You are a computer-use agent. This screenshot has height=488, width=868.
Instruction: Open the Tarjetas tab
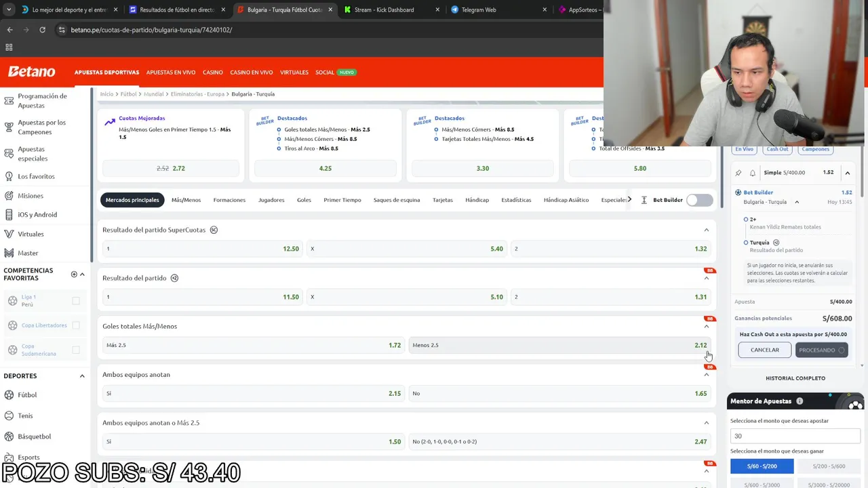coord(443,200)
